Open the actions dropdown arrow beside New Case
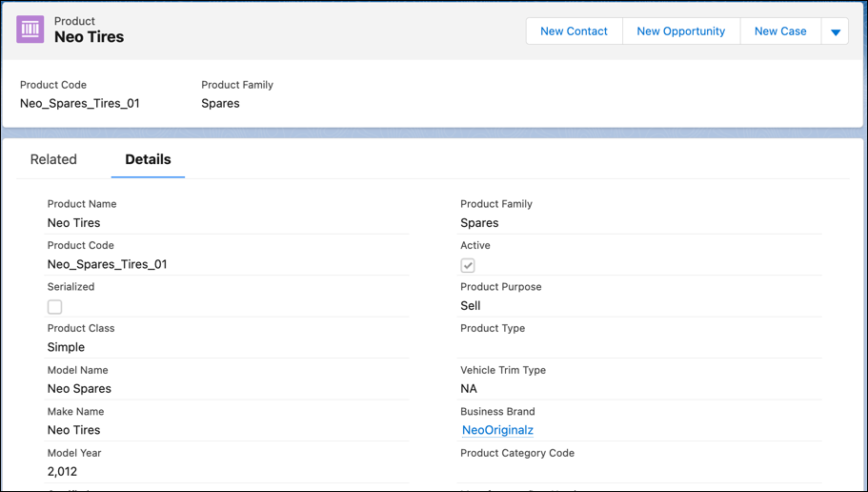 point(836,31)
